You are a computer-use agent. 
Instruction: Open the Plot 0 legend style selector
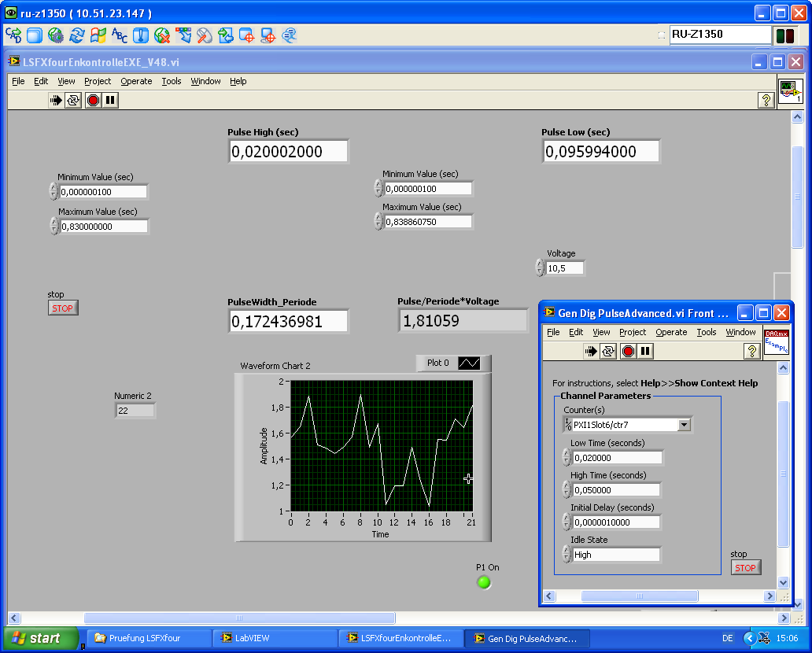point(470,363)
